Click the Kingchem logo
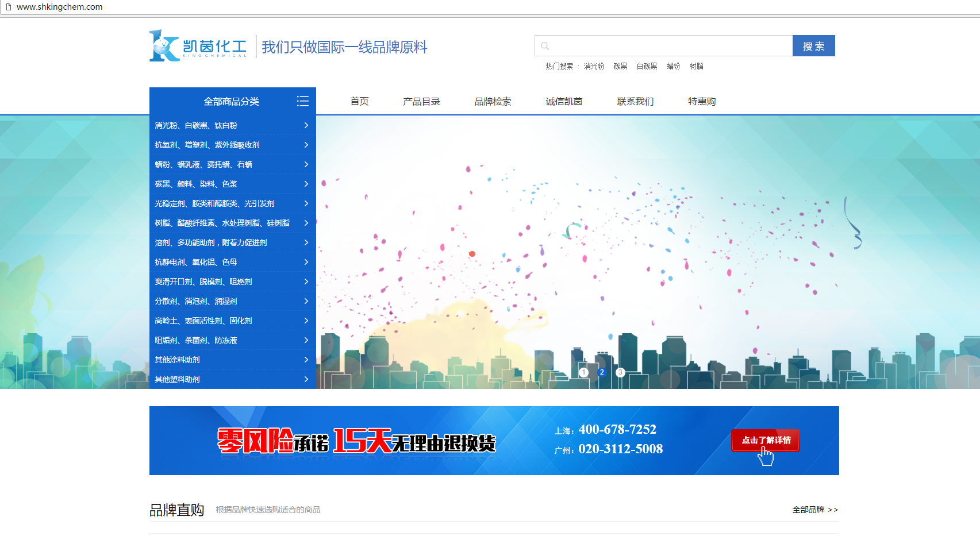Image resolution: width=980 pixels, height=536 pixels. pyautogui.click(x=198, y=46)
